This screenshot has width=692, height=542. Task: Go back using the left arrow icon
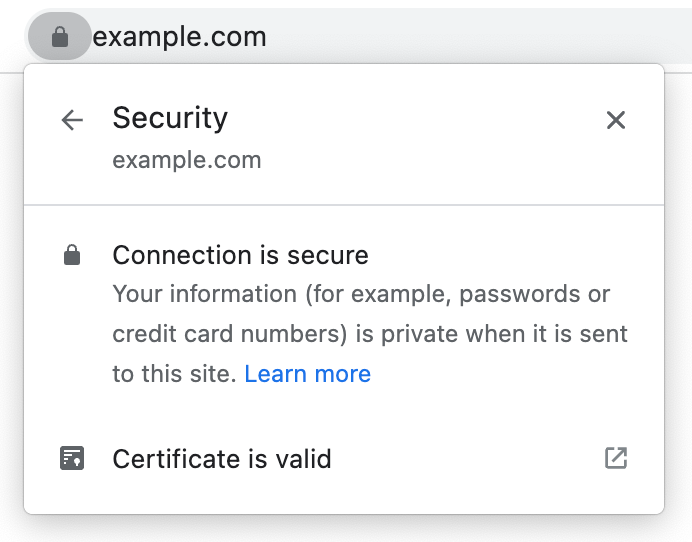pos(72,121)
